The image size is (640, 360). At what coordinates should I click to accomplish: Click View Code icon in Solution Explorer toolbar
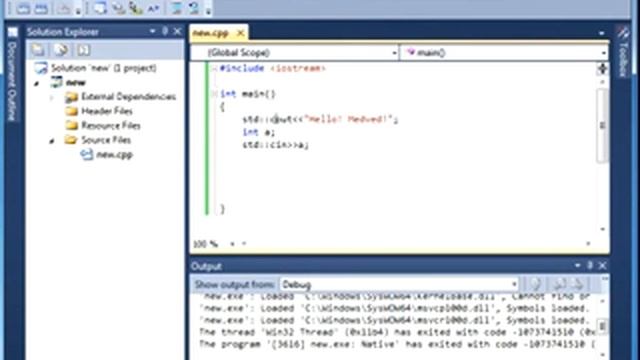(84, 50)
